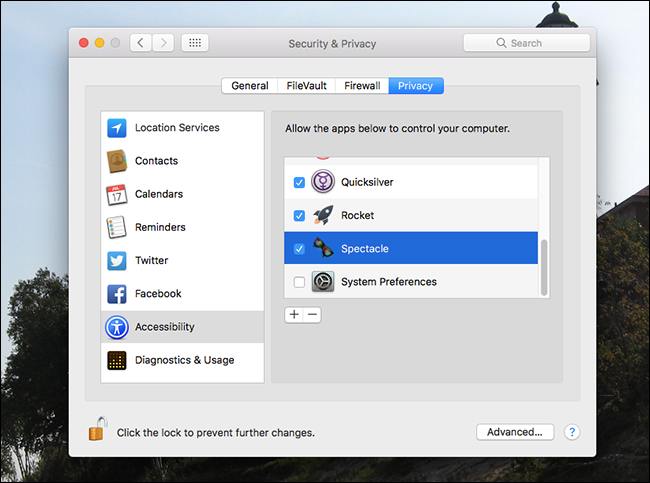Screen dimensions: 650x483
Task: Open the Advanced… options
Action: 515,432
